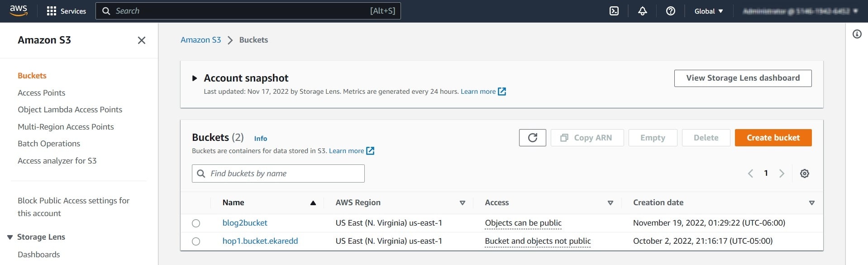Select the blog2bucket radio button
This screenshot has width=868, height=265.
[x=196, y=223]
